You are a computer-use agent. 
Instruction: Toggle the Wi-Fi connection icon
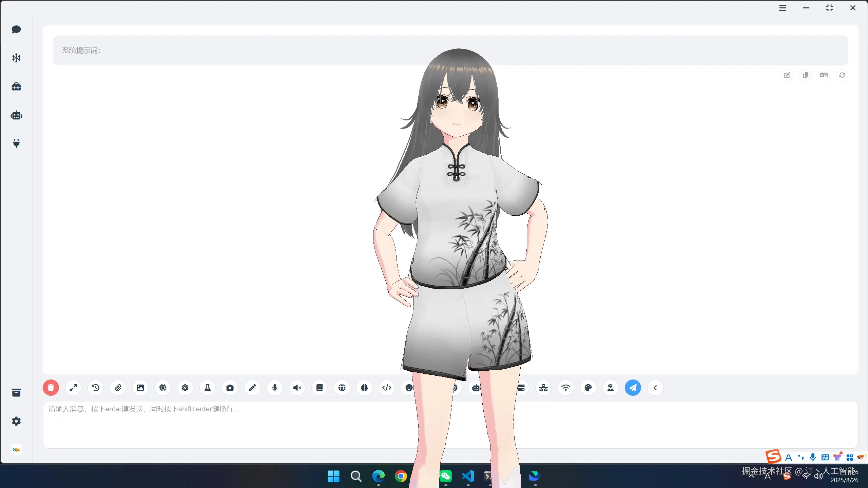pos(565,388)
